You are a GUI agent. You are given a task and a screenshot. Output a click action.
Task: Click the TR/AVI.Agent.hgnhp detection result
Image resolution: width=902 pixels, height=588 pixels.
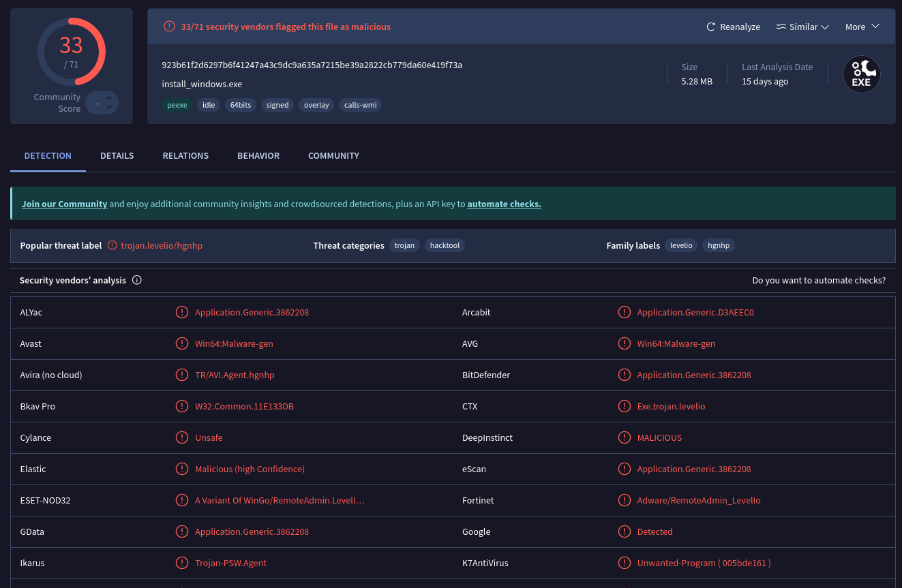click(235, 375)
